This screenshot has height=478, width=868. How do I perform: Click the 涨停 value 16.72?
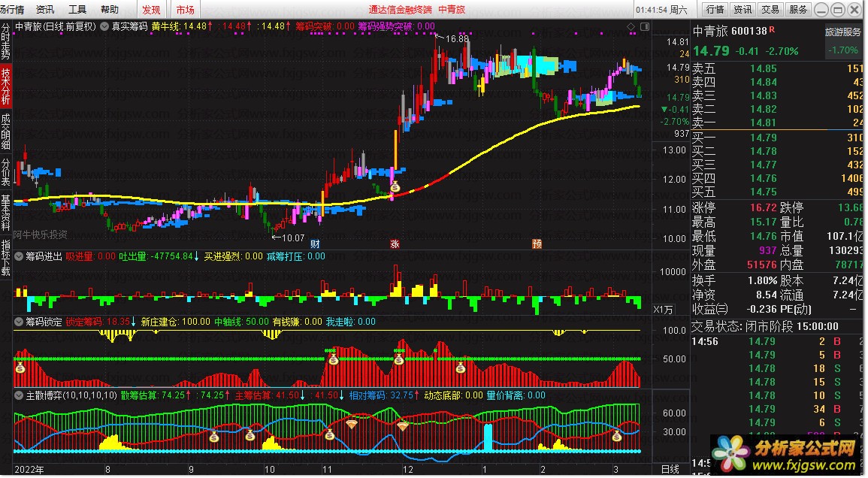(764, 207)
